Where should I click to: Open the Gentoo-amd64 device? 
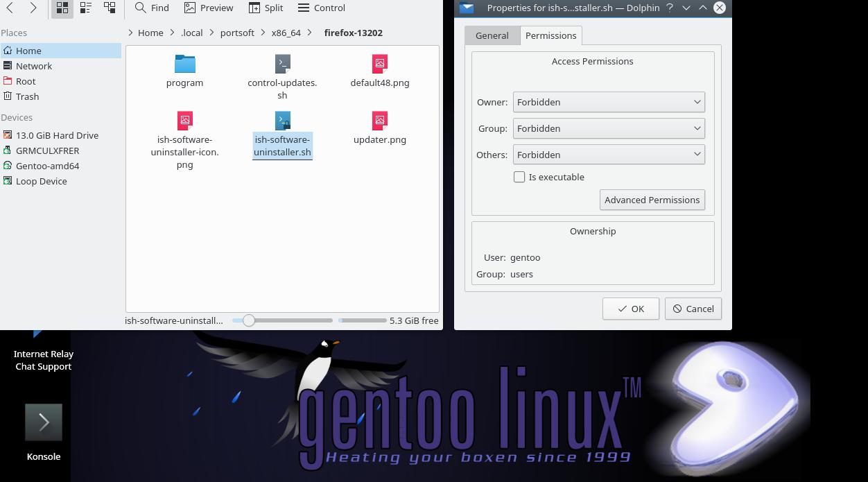(61, 166)
